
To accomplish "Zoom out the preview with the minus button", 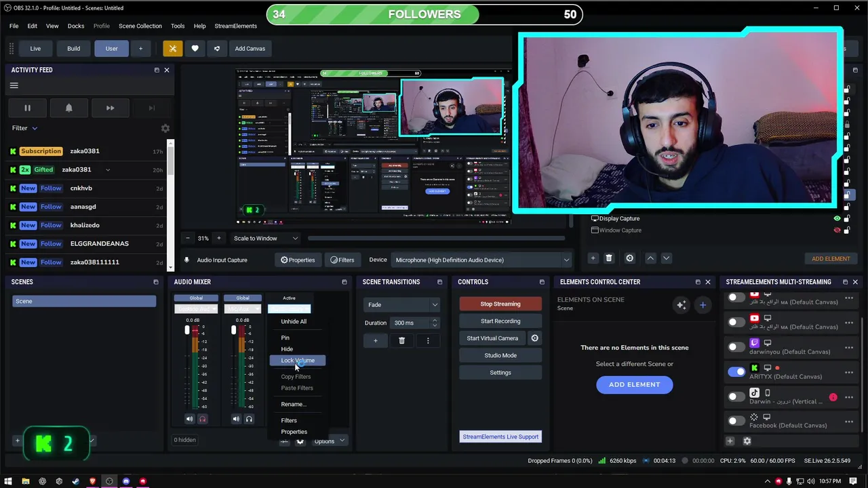I will (188, 239).
